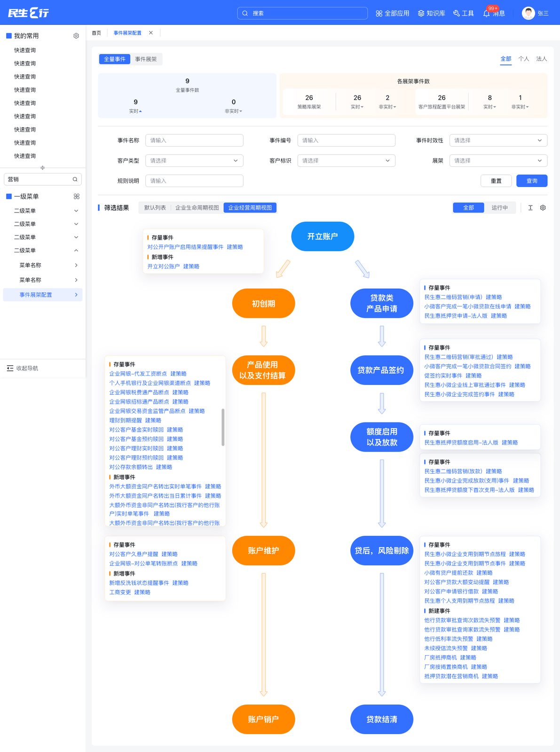Select 个人 filter tab
This screenshot has height=752, width=560.
pyautogui.click(x=524, y=59)
